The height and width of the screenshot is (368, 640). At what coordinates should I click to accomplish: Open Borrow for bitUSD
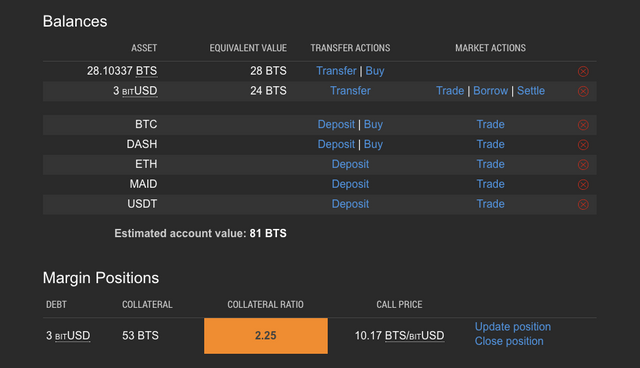tap(491, 91)
